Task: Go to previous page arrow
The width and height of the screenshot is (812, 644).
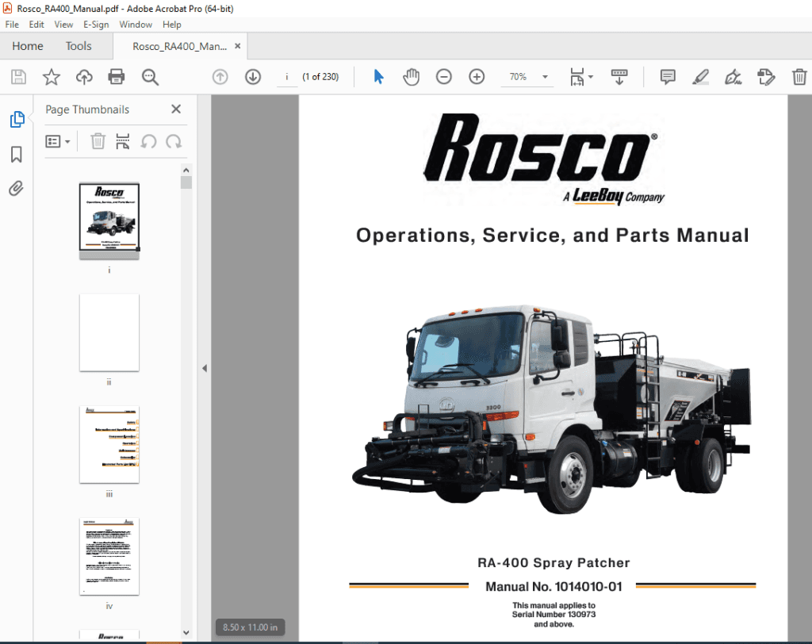Action: pyautogui.click(x=220, y=77)
